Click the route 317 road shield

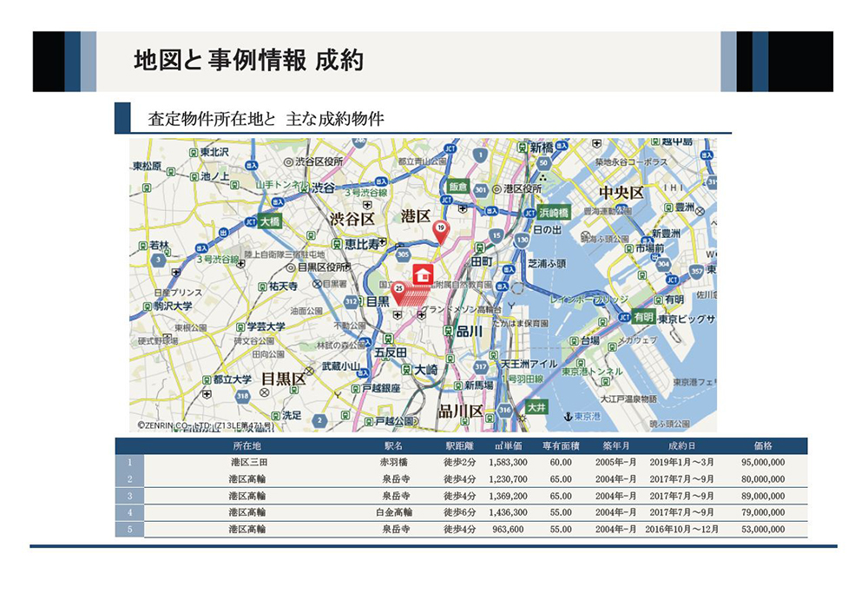point(481,366)
